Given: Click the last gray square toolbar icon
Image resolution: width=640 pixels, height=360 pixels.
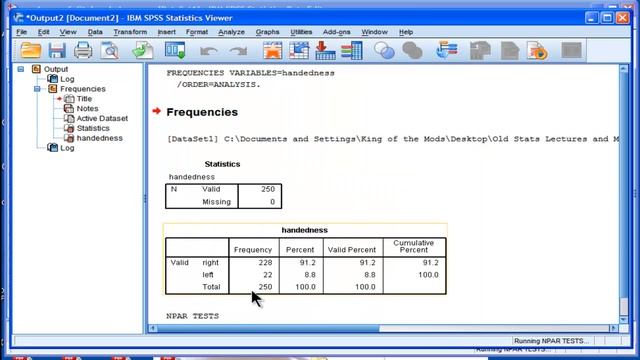Looking at the screenshot, I should pos(571,51).
